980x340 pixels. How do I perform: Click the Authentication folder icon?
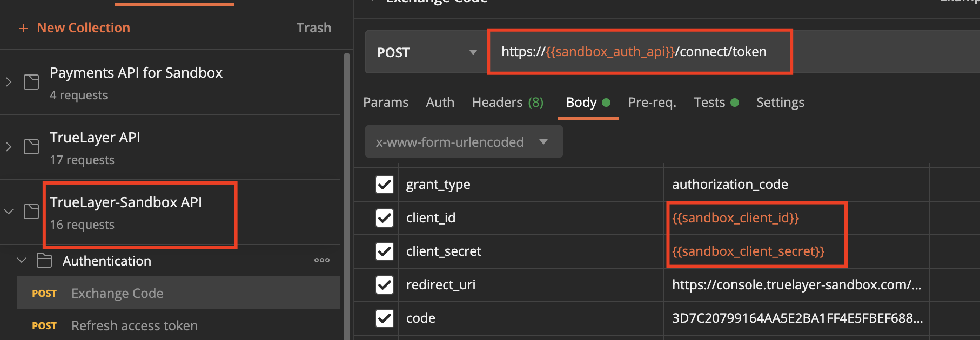[x=44, y=261]
